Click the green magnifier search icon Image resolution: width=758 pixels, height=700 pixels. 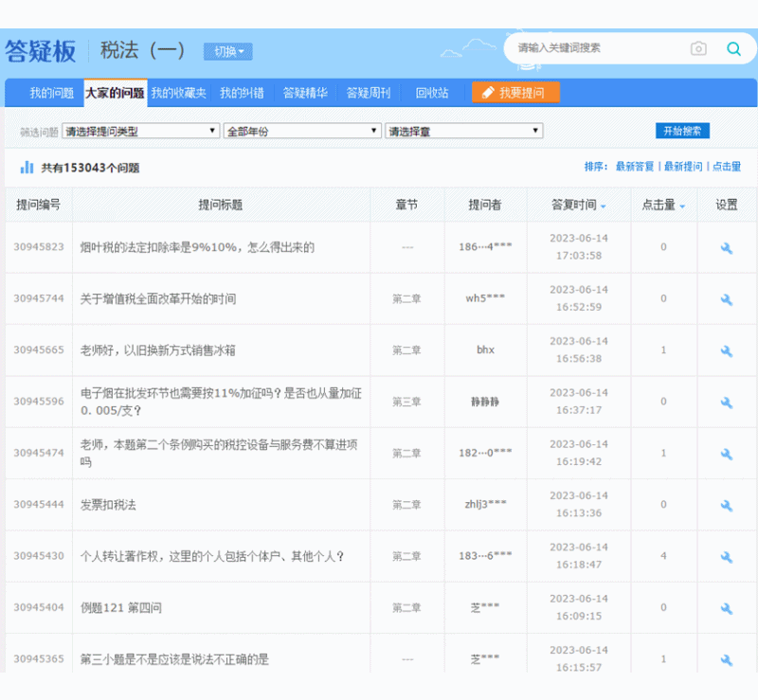[x=733, y=47]
